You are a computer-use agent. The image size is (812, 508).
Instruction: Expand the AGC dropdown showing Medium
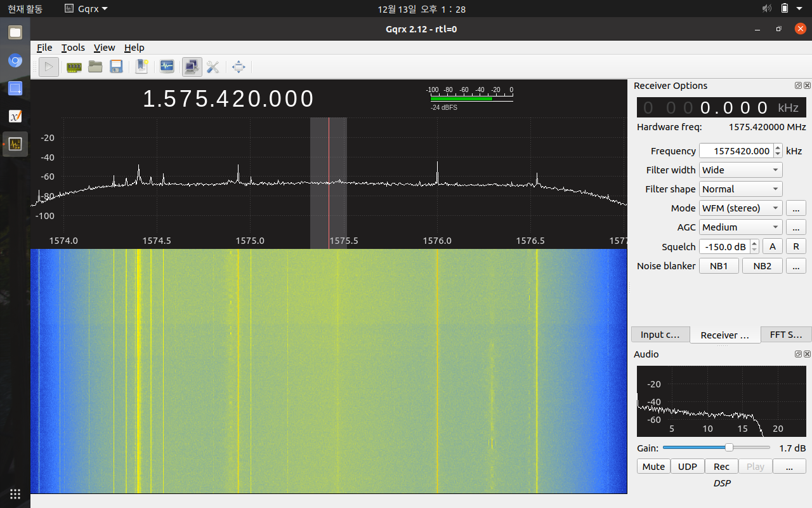click(740, 227)
